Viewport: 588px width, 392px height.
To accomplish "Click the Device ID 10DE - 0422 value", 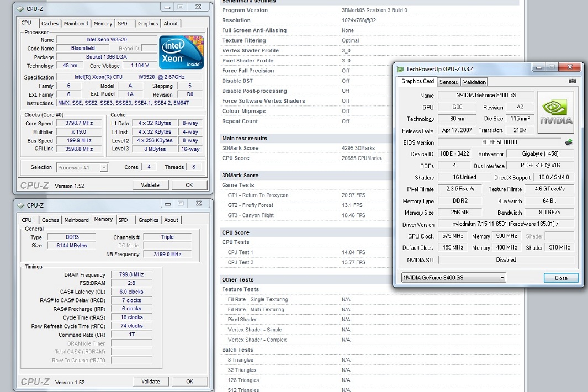I will coord(454,154).
